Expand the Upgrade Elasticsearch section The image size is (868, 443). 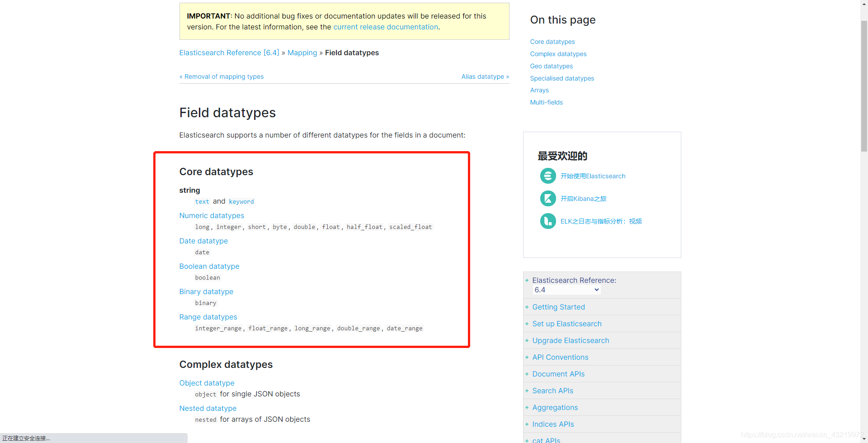click(x=527, y=340)
